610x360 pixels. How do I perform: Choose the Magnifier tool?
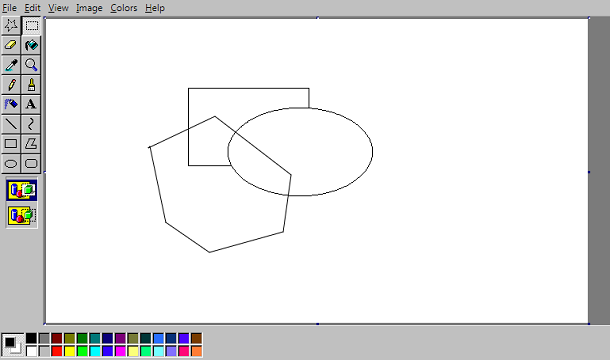tap(31, 65)
